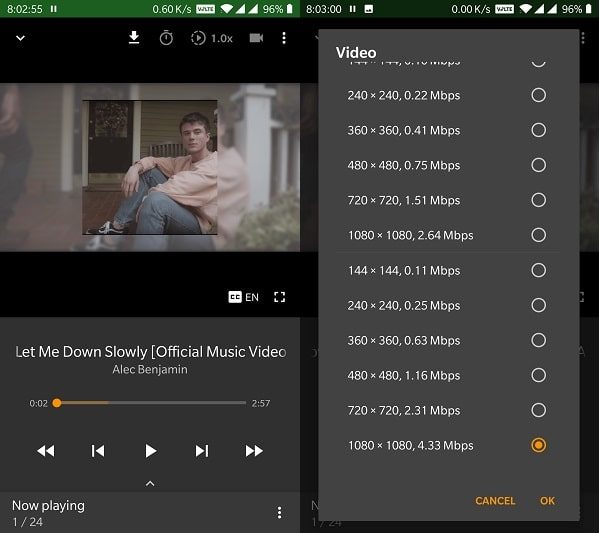Tap the artist name Alec Benjamin
Viewport: 600px width, 533px height.
pyautogui.click(x=150, y=369)
